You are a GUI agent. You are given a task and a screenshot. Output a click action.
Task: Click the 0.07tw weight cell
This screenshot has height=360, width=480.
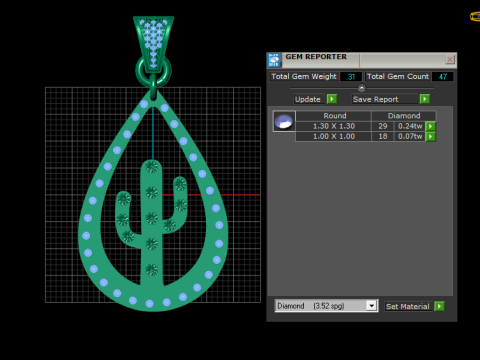410,136
